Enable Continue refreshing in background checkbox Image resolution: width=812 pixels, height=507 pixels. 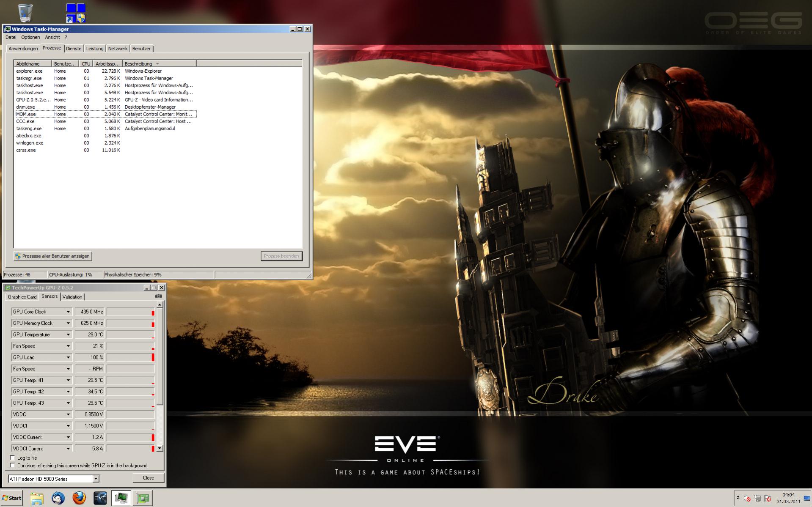12,466
